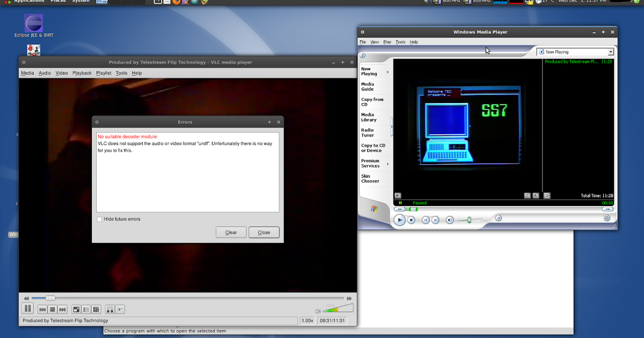Click WMP rewind button
Screen dimensions: 644x338
(x=399, y=209)
